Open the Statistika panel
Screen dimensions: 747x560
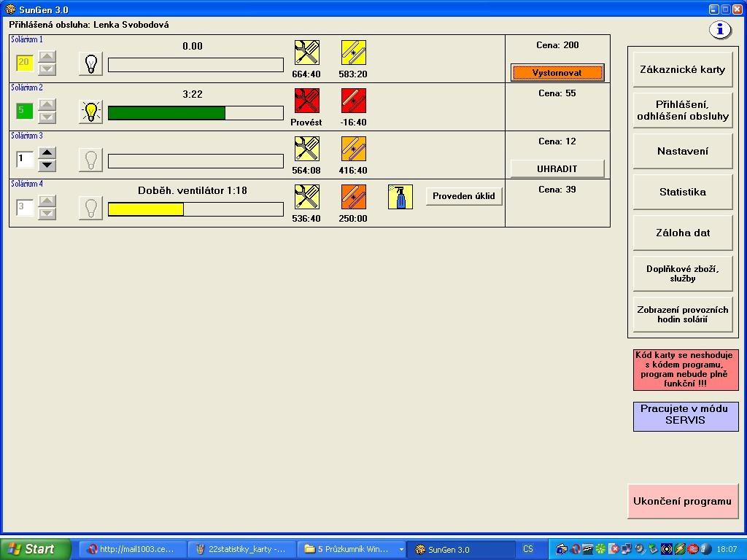click(682, 192)
